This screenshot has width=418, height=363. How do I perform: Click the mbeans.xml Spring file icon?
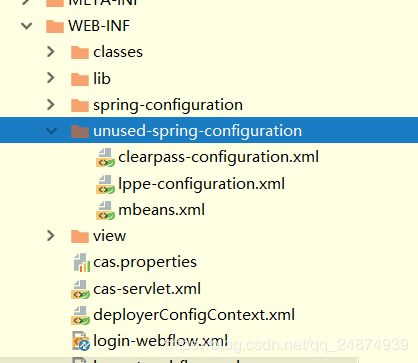pos(105,210)
